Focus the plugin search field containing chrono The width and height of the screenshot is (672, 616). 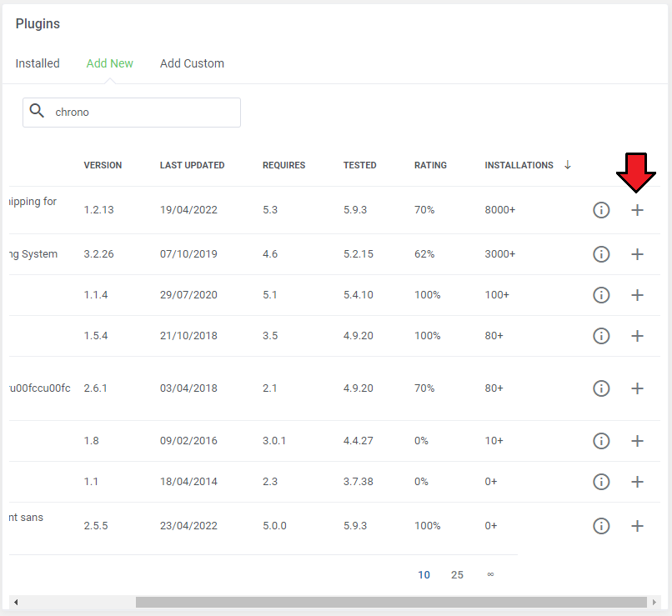132,113
